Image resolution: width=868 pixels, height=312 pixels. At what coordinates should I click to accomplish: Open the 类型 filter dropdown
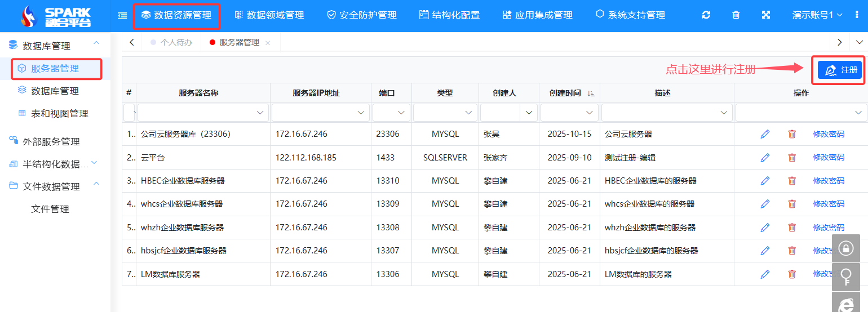[468, 113]
